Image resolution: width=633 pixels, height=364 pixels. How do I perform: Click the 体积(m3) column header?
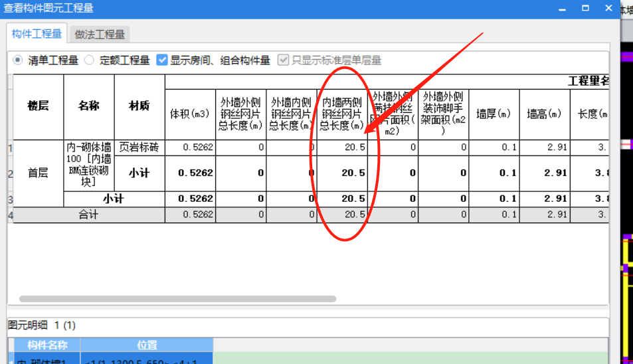(x=190, y=114)
